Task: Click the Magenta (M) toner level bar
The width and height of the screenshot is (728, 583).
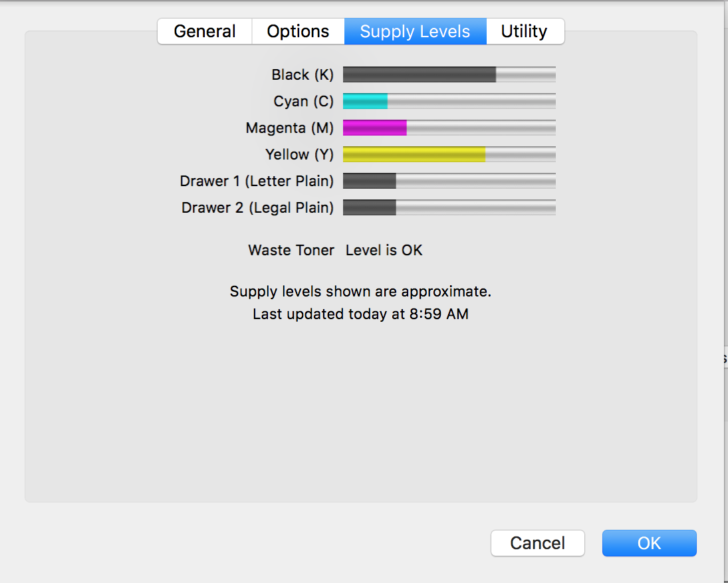Action: tap(449, 128)
